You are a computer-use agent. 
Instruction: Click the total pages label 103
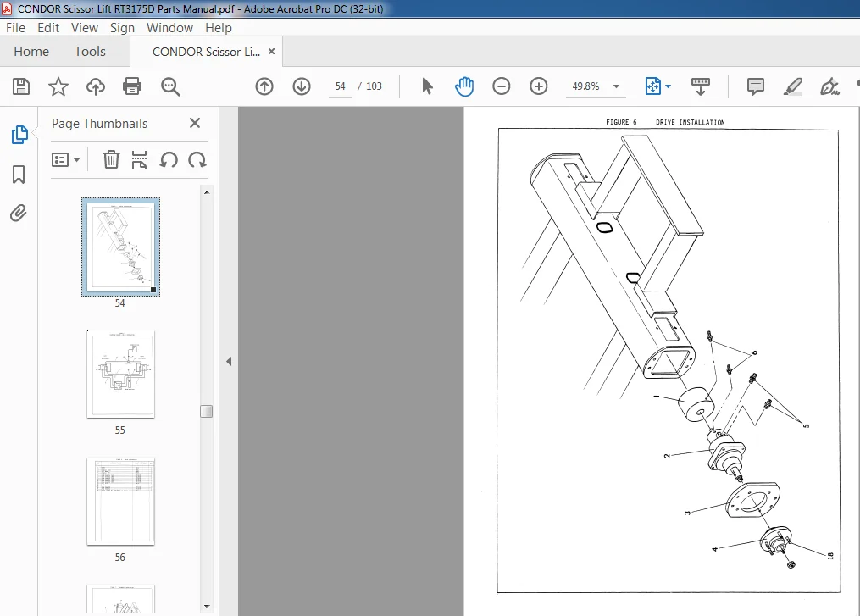pyautogui.click(x=374, y=86)
